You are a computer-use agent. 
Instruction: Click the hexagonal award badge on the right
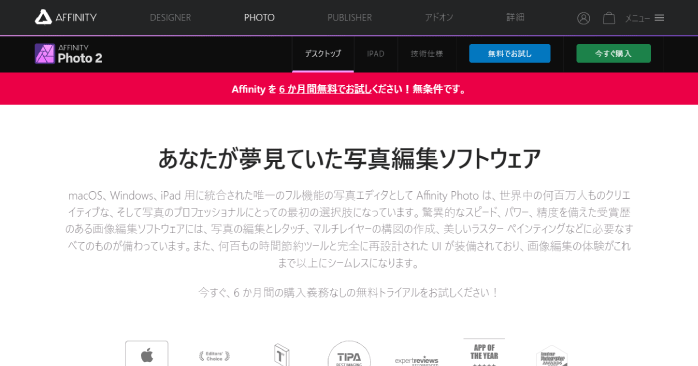click(x=552, y=356)
